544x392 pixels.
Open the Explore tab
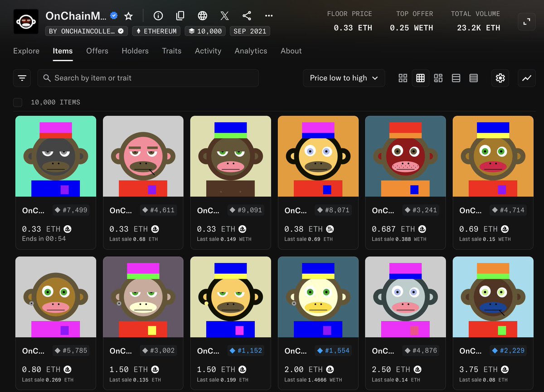point(26,51)
